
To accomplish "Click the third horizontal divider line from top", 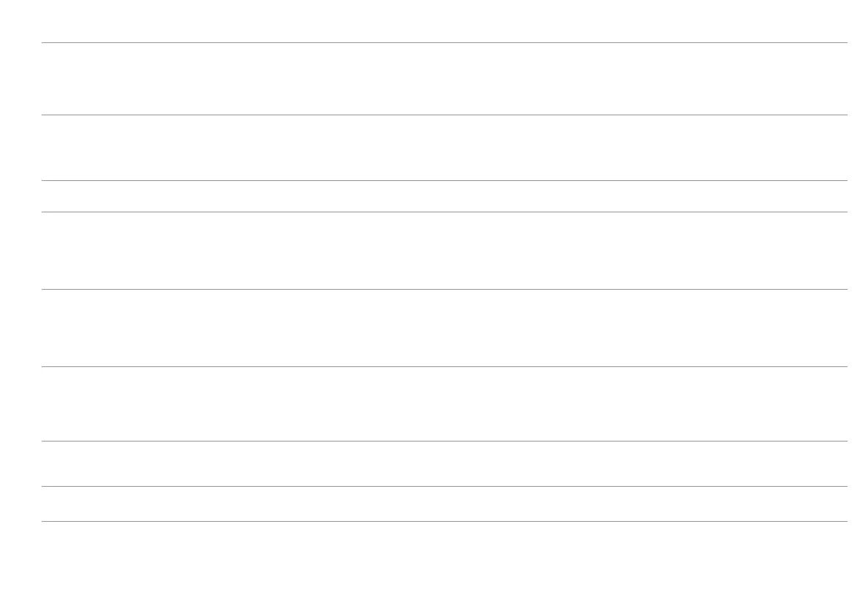I will 444,180.
